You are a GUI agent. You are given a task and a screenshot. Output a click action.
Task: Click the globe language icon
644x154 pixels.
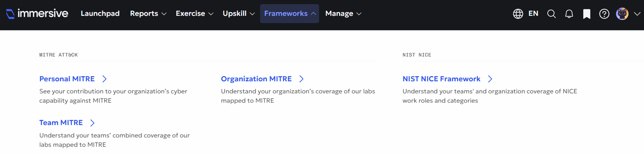518,14
